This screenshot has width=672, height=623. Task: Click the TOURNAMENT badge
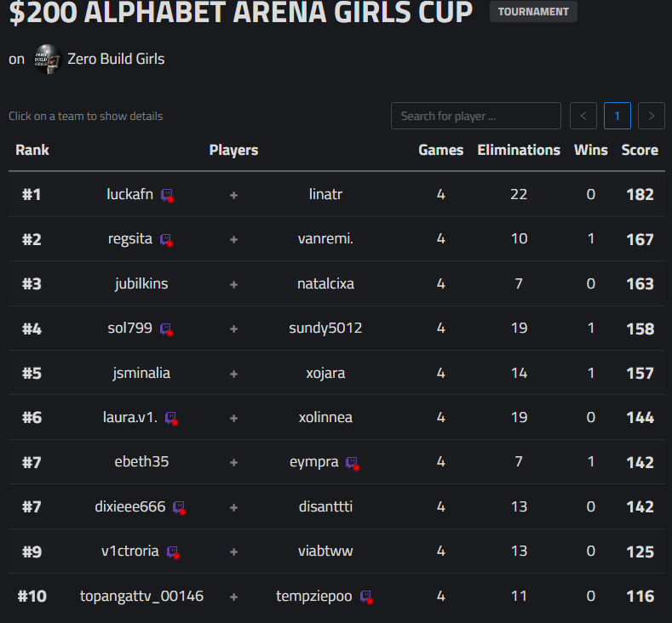click(533, 12)
